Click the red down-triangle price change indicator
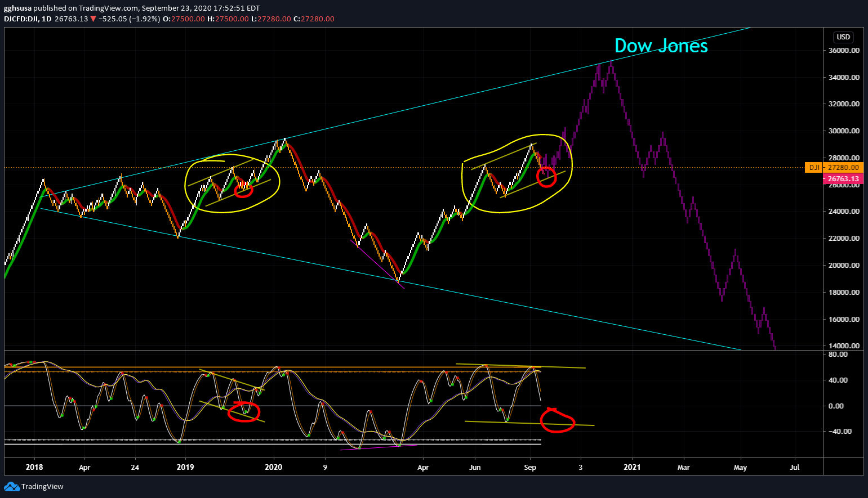 tap(93, 19)
